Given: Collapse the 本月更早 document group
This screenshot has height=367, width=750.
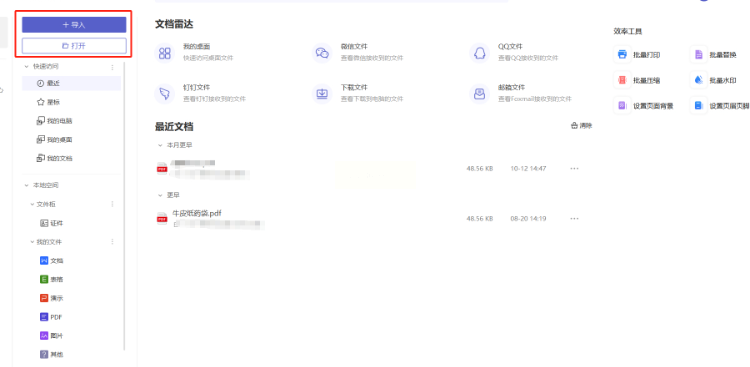Looking at the screenshot, I should pyautogui.click(x=160, y=145).
